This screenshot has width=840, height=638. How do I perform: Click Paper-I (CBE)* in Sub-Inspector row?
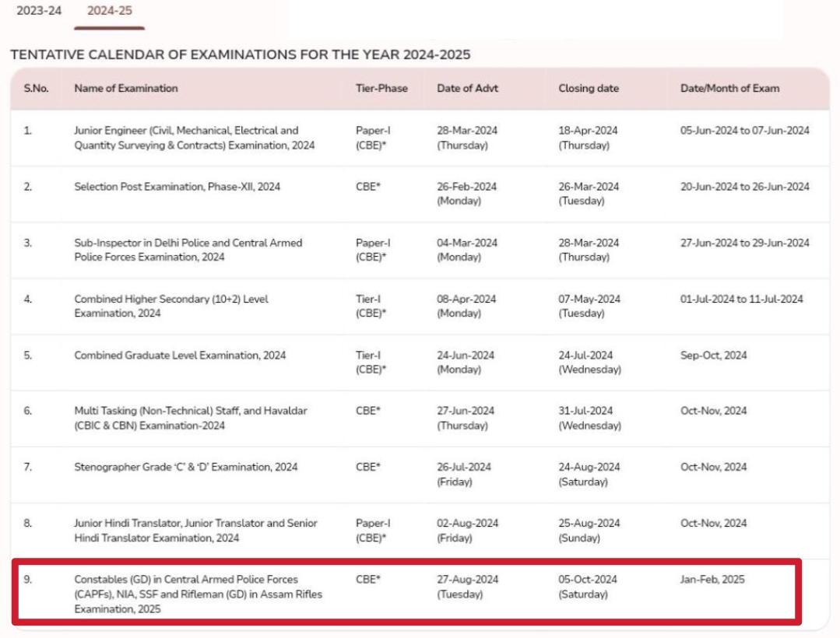[x=373, y=250]
